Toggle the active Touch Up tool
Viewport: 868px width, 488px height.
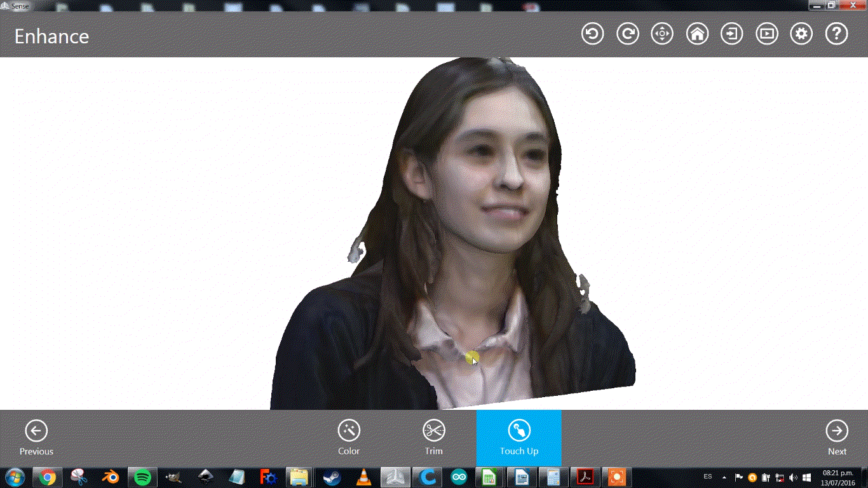click(x=519, y=436)
